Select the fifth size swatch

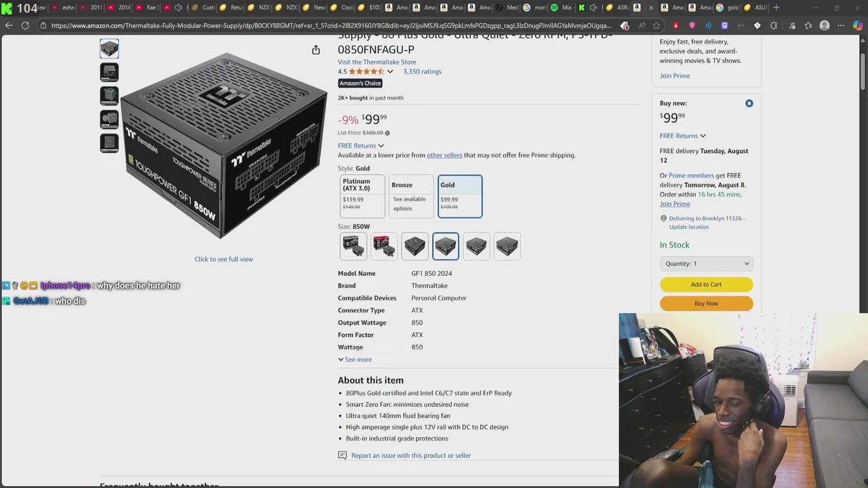(x=476, y=246)
